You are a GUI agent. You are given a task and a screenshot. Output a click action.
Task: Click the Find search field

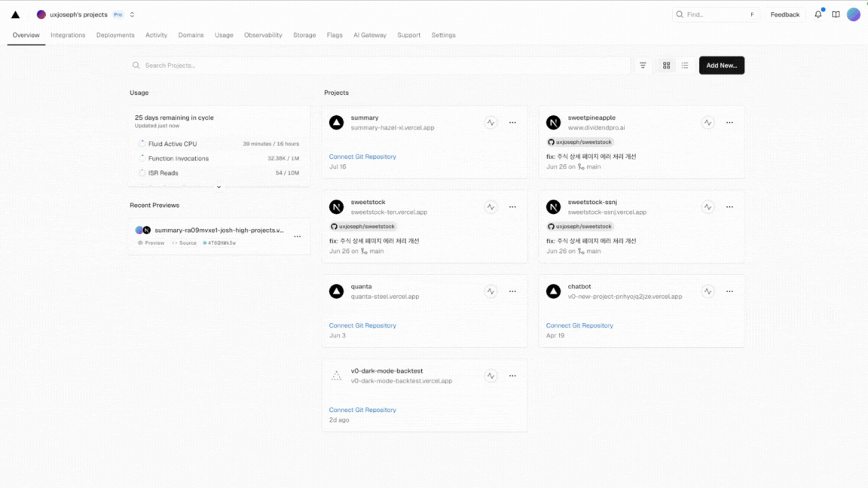(x=715, y=14)
